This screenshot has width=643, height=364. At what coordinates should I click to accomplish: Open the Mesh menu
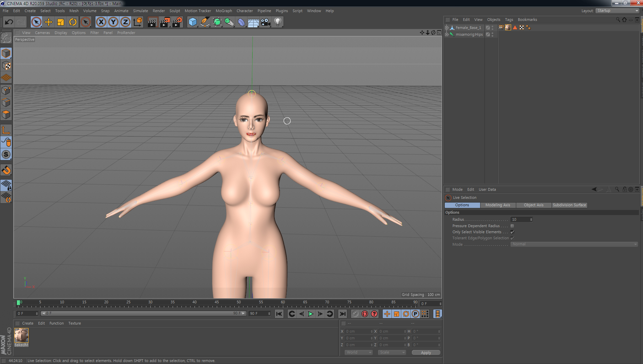[x=74, y=11]
